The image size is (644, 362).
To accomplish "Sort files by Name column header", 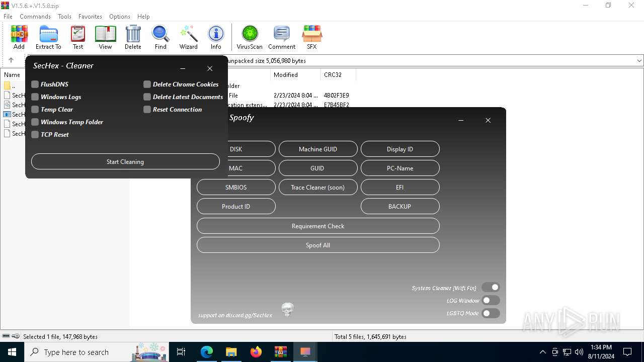I will click(x=13, y=75).
